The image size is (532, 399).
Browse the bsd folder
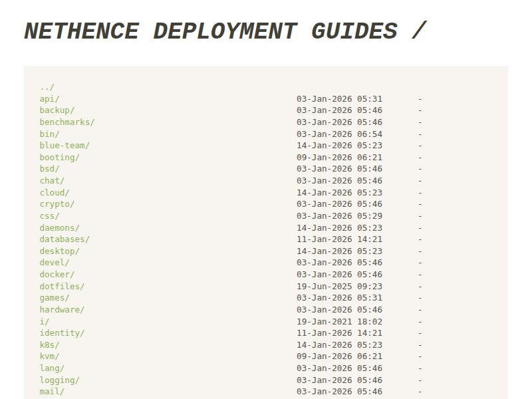[47, 168]
